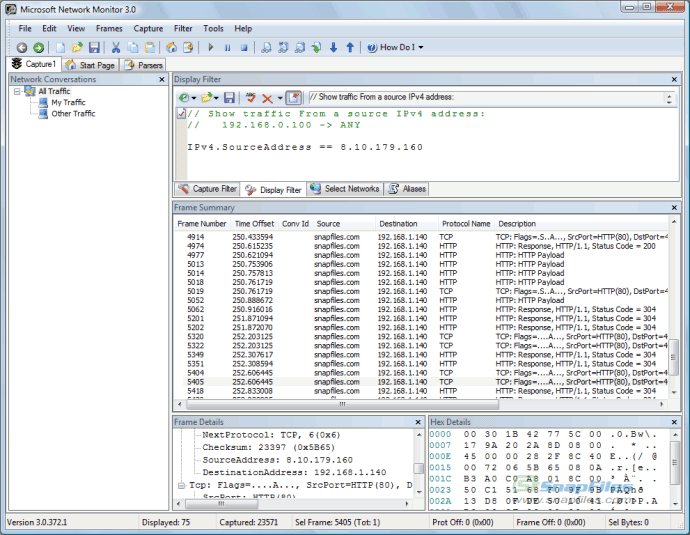
Task: Verify the filter syntax with checkmark icon
Action: coord(251,98)
